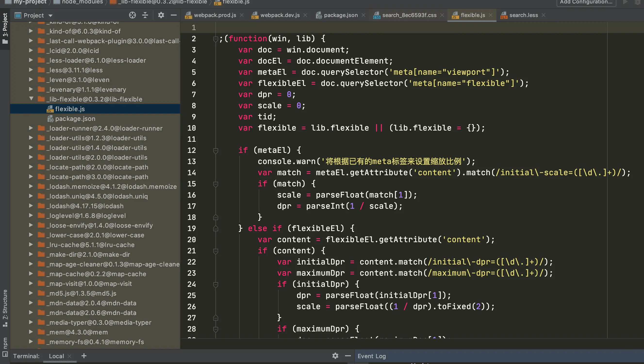This screenshot has height=364, width=644.
Task: Hide the Terminal panel with its minus icon
Action: pyautogui.click(x=348, y=356)
